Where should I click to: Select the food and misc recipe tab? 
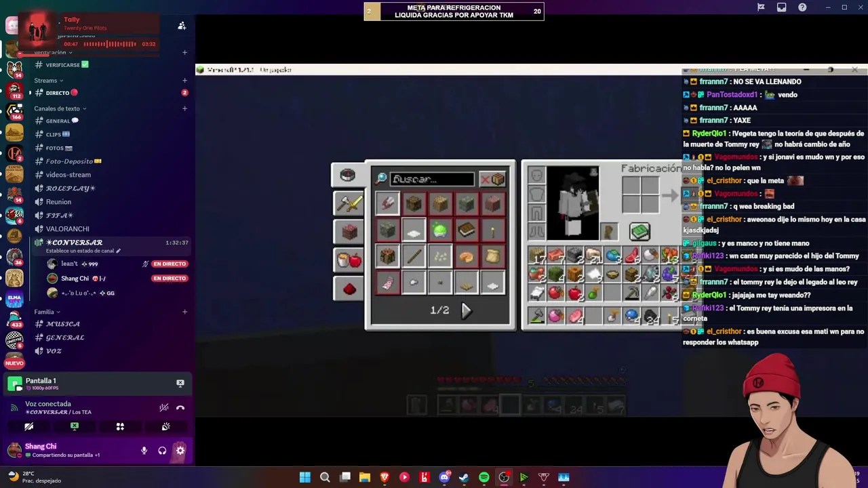349,260
